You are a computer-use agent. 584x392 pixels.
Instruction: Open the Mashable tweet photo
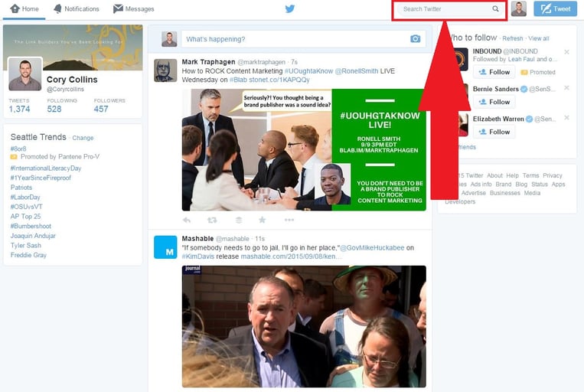(304, 326)
